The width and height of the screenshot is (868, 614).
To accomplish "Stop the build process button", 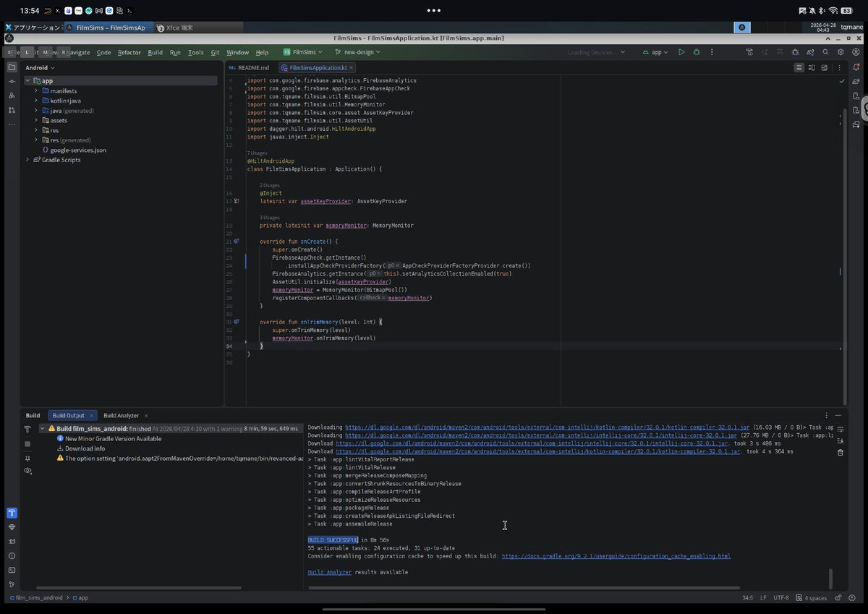I will (x=27, y=444).
